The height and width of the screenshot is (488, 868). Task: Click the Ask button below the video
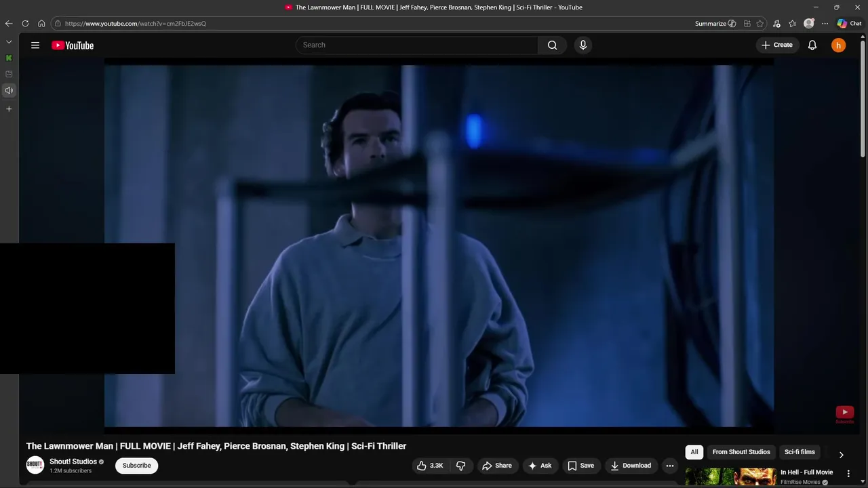coord(540,466)
